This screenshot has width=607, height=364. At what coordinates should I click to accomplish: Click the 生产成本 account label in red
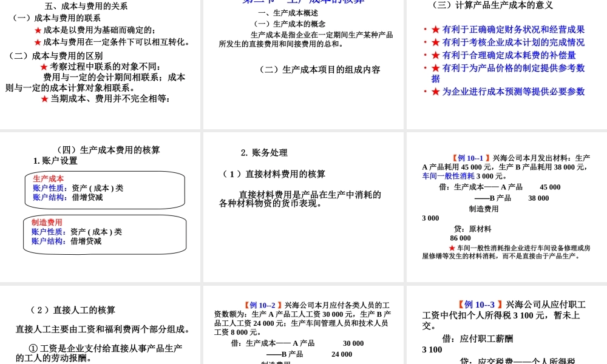47,179
